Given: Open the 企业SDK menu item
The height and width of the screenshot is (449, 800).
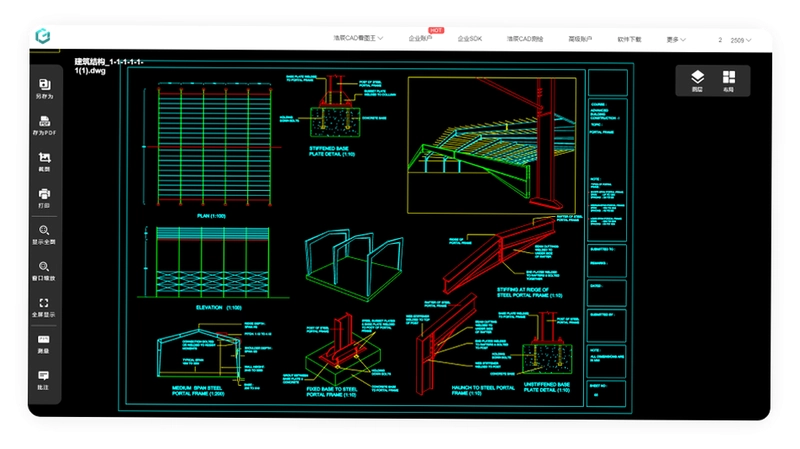Looking at the screenshot, I should click(469, 38).
